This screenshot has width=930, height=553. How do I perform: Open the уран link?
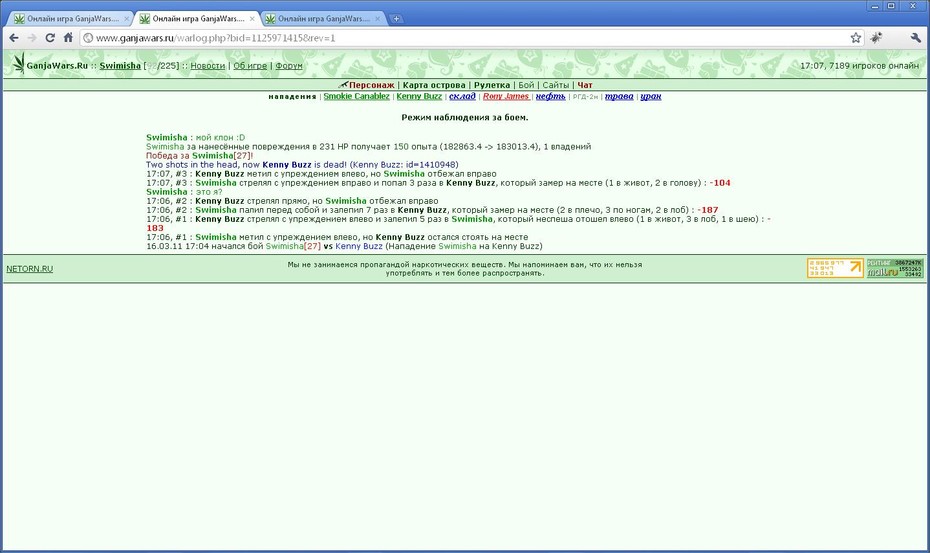651,96
